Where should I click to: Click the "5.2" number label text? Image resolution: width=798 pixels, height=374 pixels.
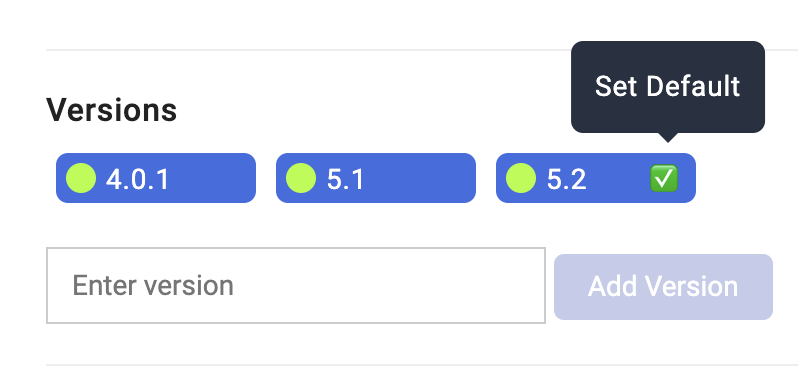pyautogui.click(x=566, y=179)
